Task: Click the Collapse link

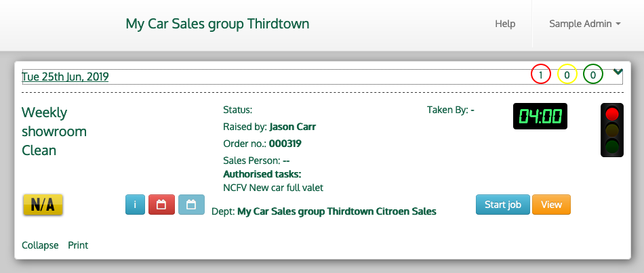Action: coord(40,245)
